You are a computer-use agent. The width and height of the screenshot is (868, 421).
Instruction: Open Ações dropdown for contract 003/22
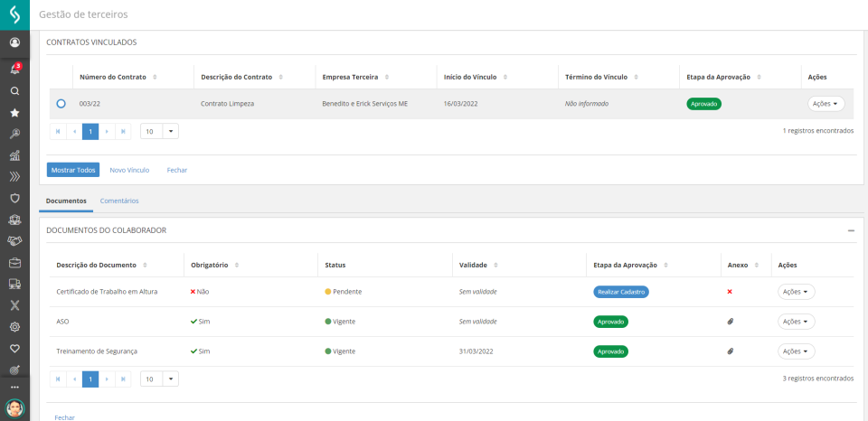pos(825,104)
